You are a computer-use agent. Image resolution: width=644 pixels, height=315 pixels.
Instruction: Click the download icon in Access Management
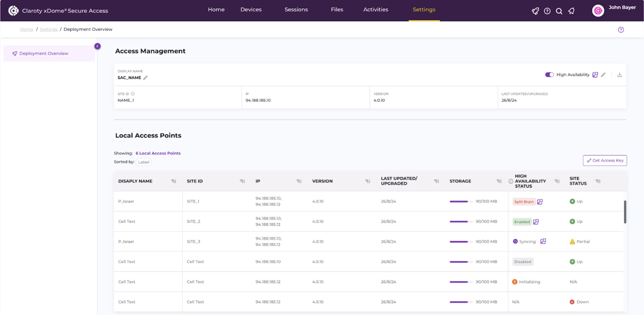(x=619, y=75)
